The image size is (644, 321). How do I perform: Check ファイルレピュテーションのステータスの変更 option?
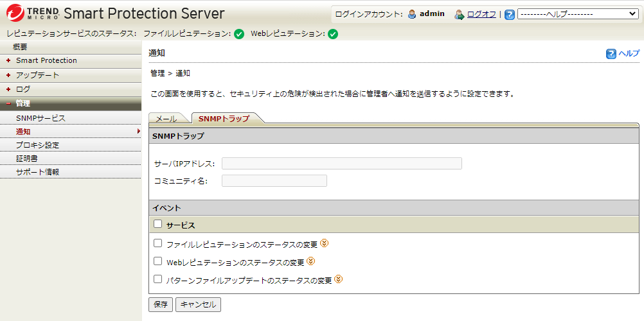tap(158, 243)
